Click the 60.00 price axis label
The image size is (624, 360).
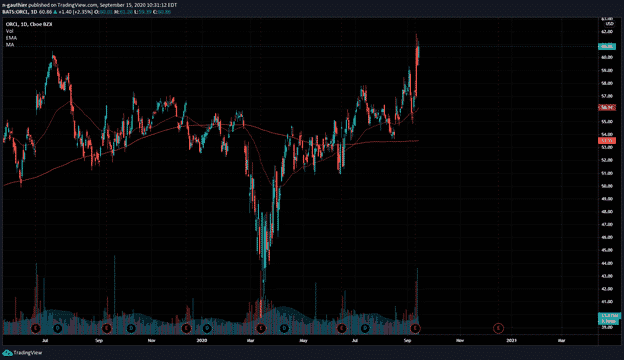607,57
